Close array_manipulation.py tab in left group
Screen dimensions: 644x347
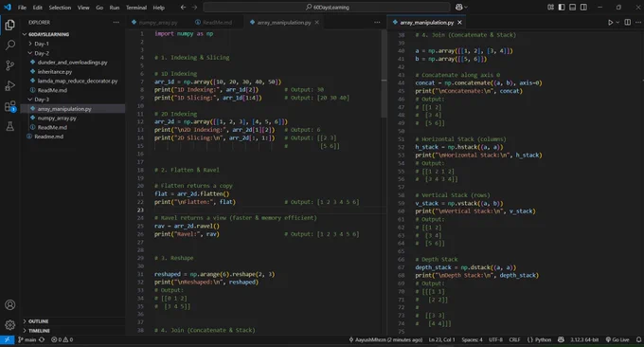point(316,22)
